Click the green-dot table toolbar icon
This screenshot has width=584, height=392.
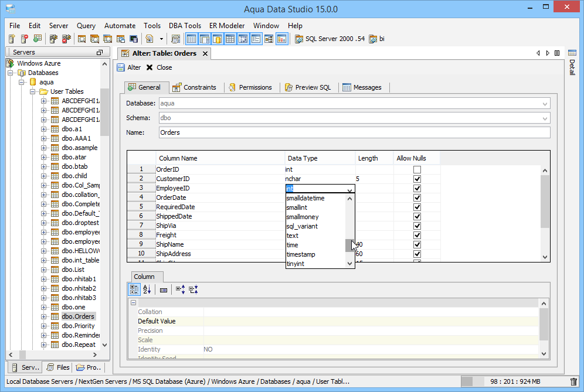click(x=38, y=39)
